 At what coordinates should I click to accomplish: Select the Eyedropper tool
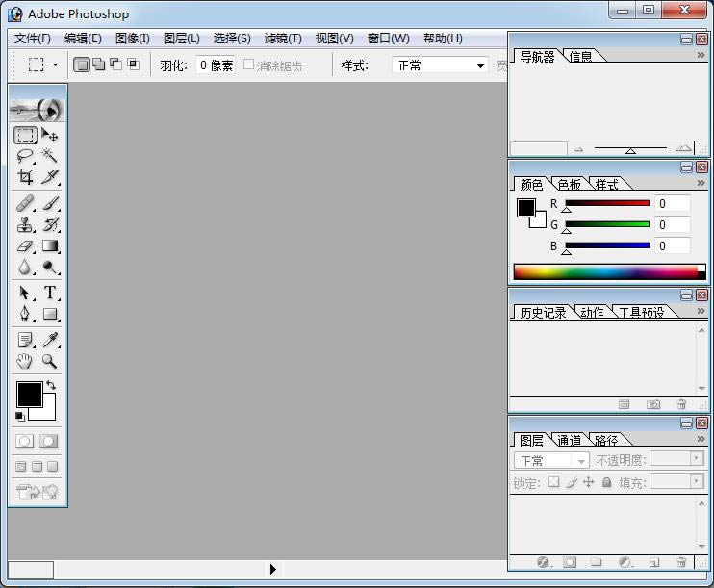pos(50,340)
